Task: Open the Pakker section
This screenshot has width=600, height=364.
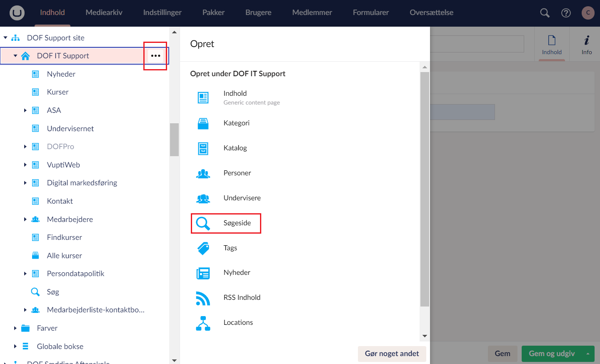Action: click(x=213, y=12)
